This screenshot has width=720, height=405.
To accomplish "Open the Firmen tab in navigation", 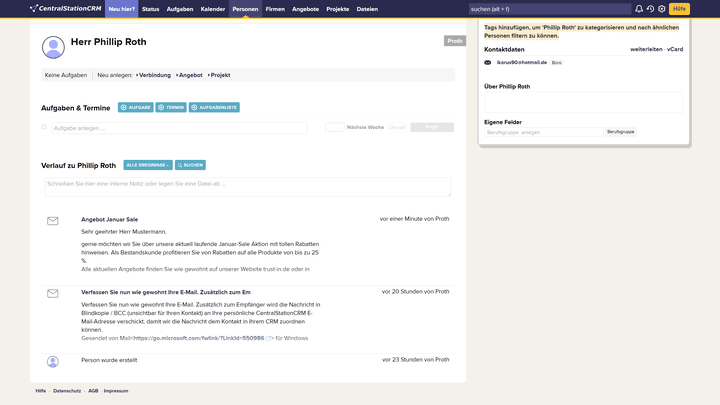I will (275, 9).
